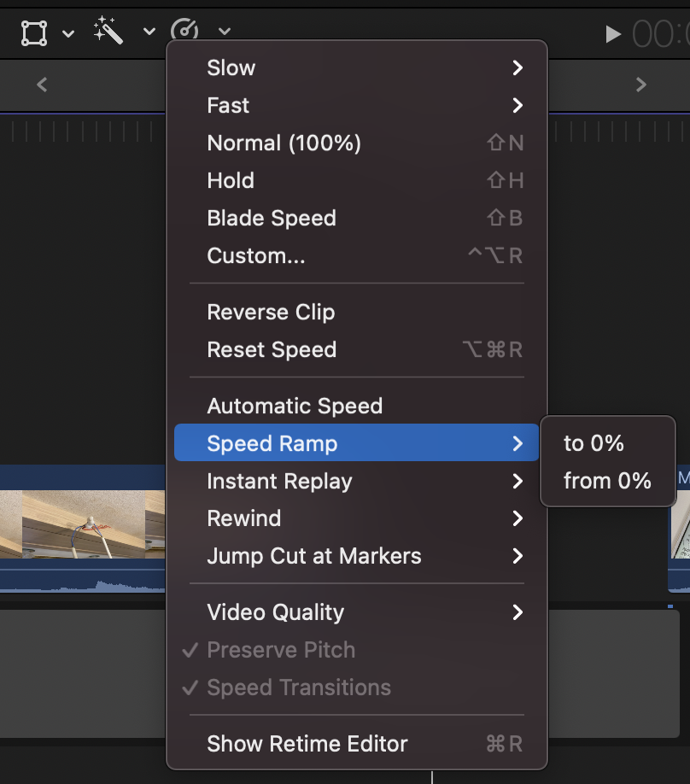Open the Video Quality submenu
Viewport: 690px width, 784px height.
pos(356,612)
